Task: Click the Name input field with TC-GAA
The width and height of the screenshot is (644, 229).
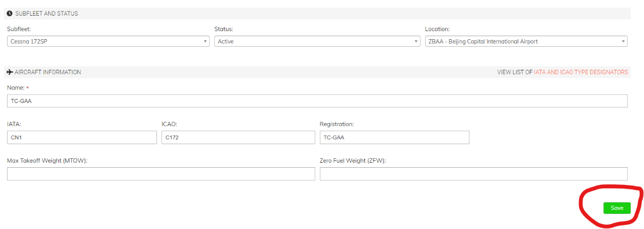Action: 317,101
